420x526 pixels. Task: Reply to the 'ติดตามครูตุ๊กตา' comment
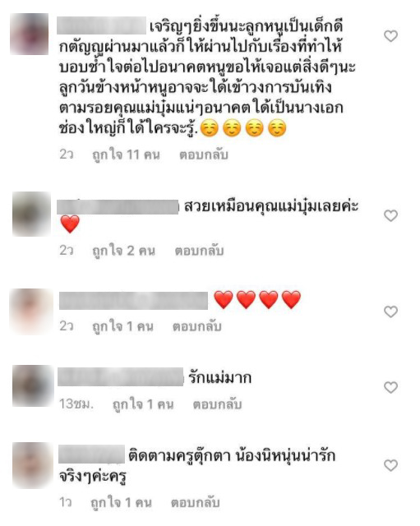tap(195, 502)
